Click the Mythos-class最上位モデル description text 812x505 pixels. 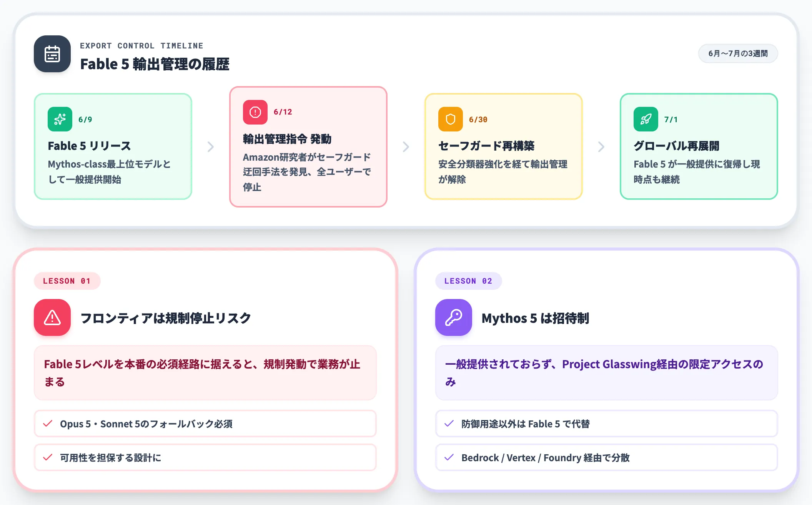coord(109,172)
